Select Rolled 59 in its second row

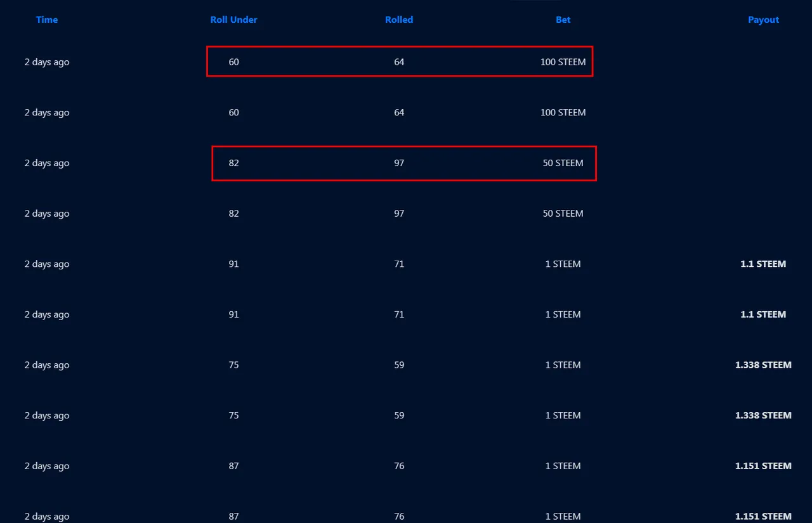399,415
